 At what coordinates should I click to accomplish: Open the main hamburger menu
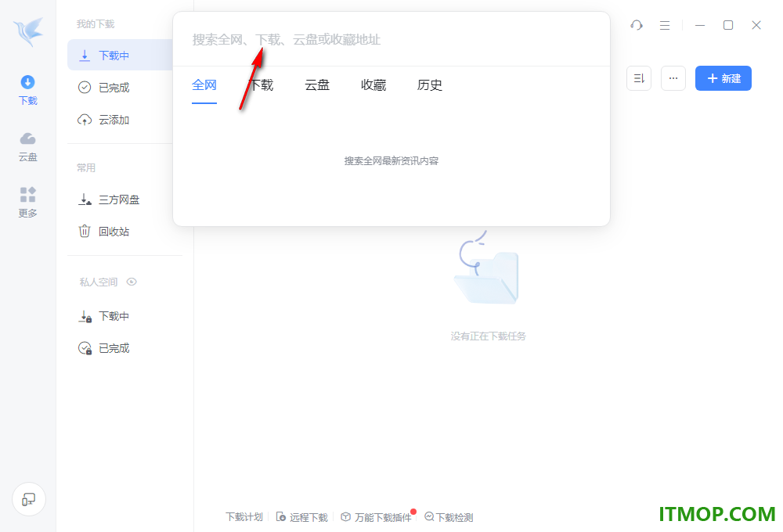click(665, 25)
